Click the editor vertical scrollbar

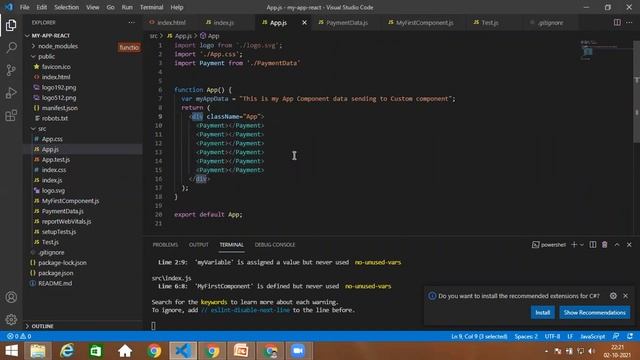(x=636, y=92)
